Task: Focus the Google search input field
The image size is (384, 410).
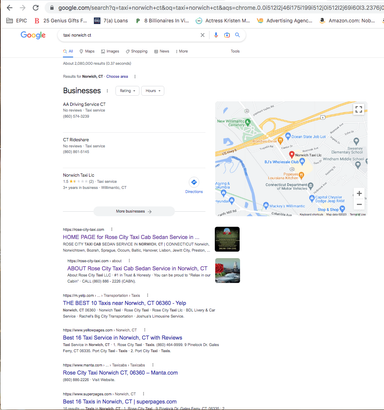Action: click(130, 35)
